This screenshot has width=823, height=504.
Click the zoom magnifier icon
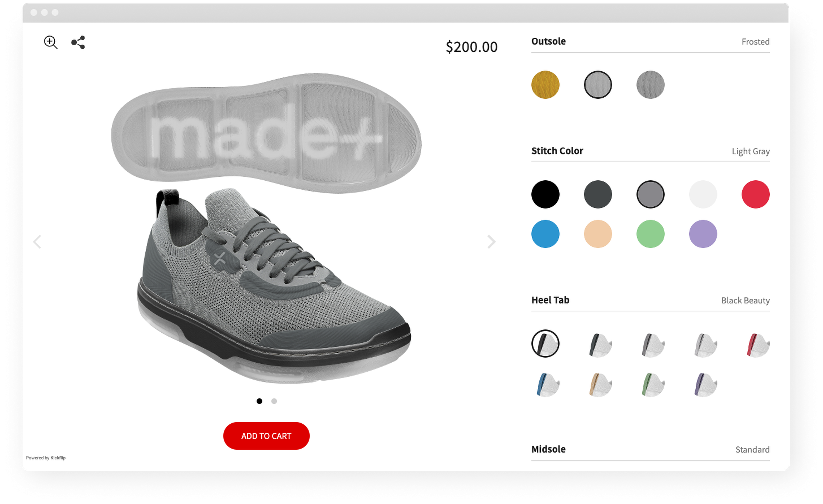point(51,43)
